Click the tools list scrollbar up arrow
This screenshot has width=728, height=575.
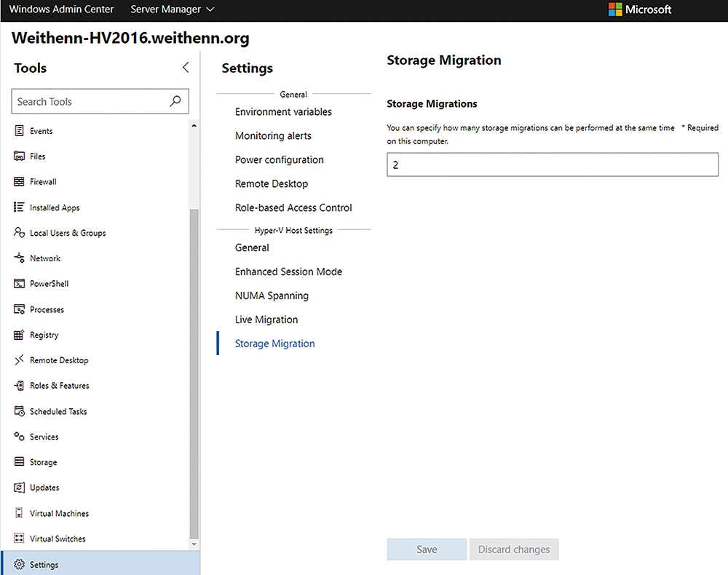click(x=194, y=126)
